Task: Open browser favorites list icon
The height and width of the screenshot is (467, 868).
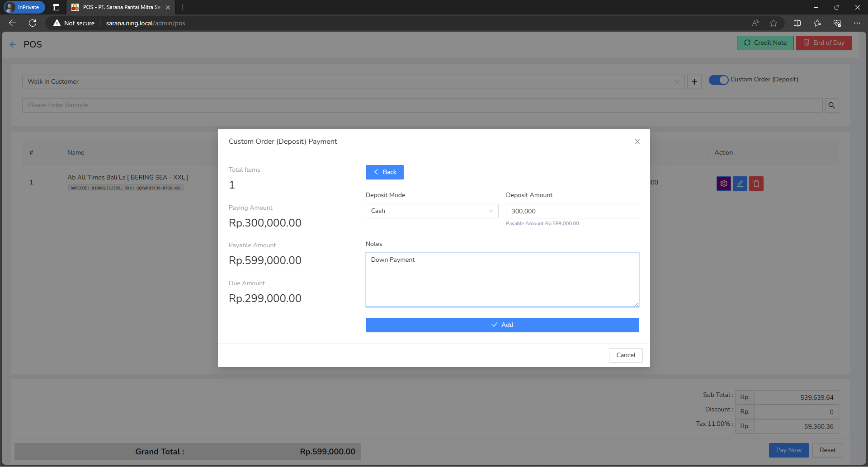Action: click(x=817, y=23)
